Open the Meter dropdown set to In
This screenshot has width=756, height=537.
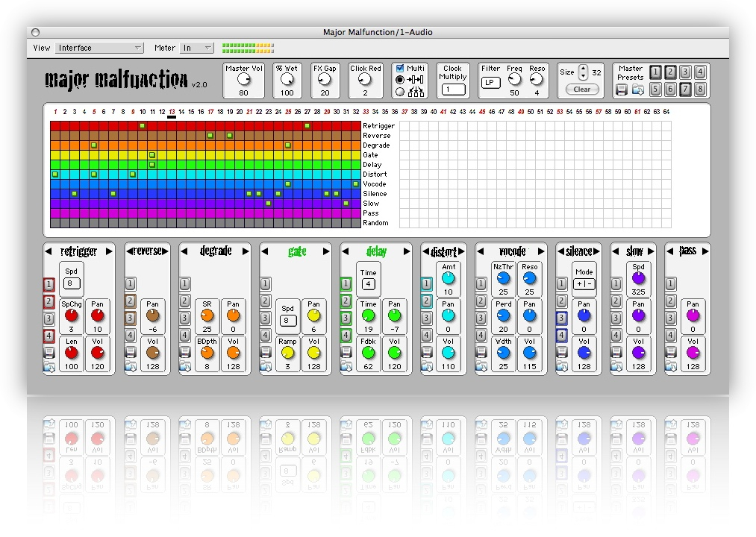(x=197, y=48)
